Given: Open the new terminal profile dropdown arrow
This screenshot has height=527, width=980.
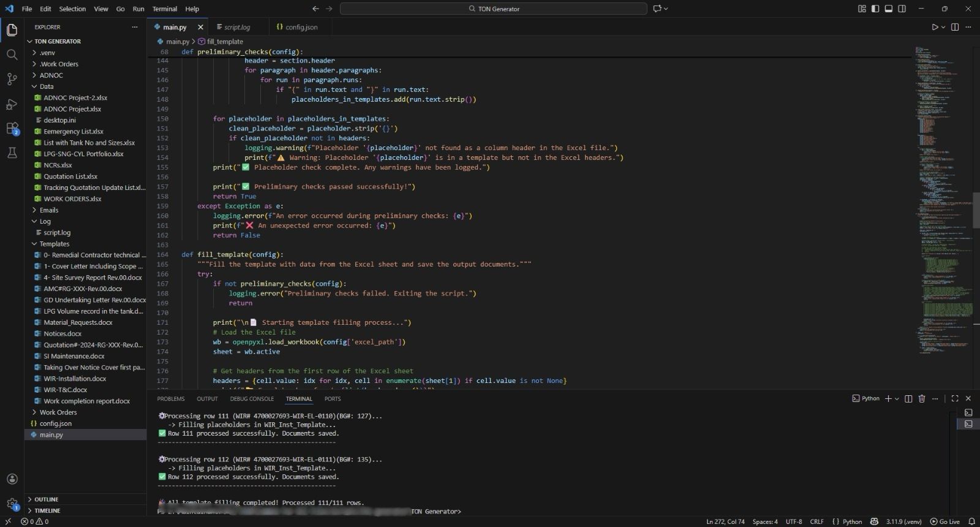Looking at the screenshot, I should [x=897, y=398].
